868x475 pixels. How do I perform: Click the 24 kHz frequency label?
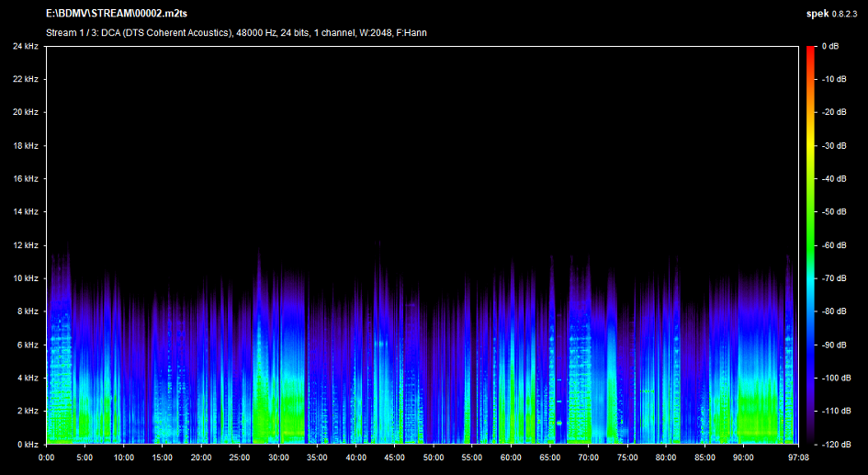tap(25, 46)
